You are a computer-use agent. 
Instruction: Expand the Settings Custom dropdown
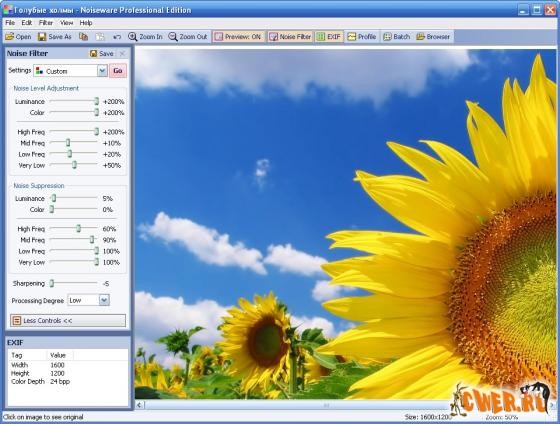(102, 71)
